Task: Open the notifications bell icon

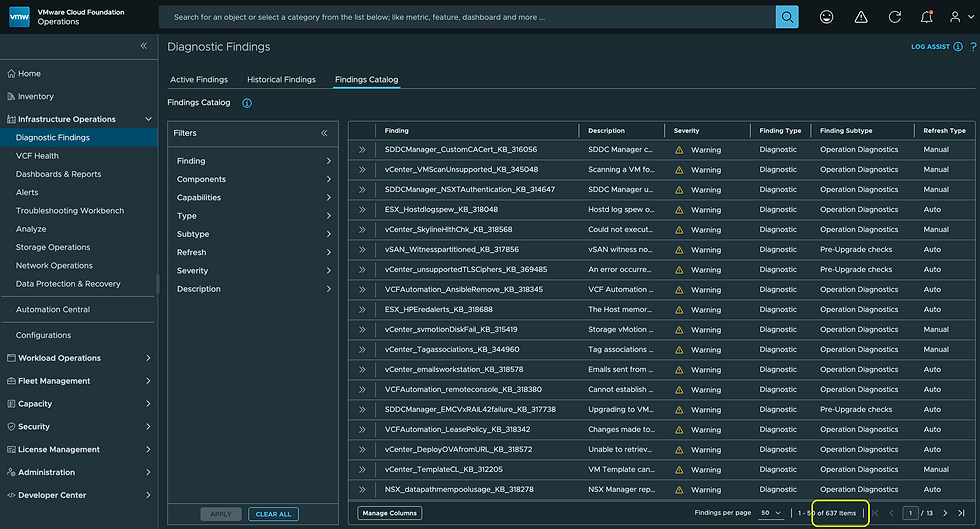Action: point(927,17)
